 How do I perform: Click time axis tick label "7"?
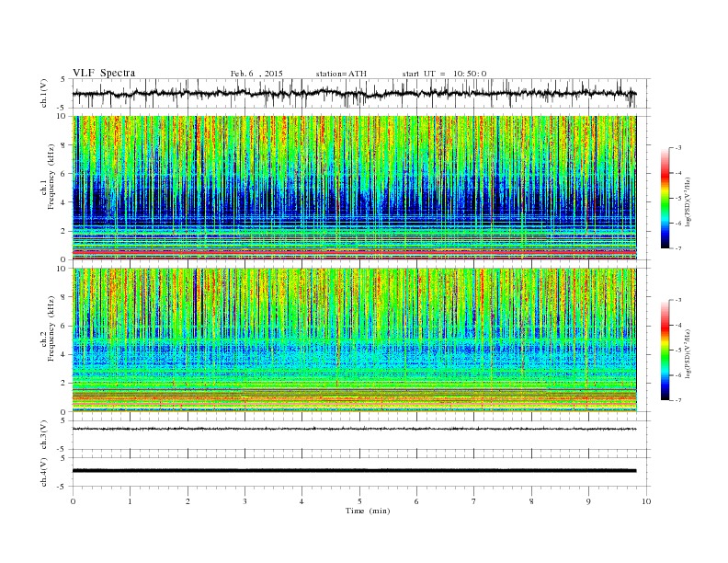(x=474, y=501)
